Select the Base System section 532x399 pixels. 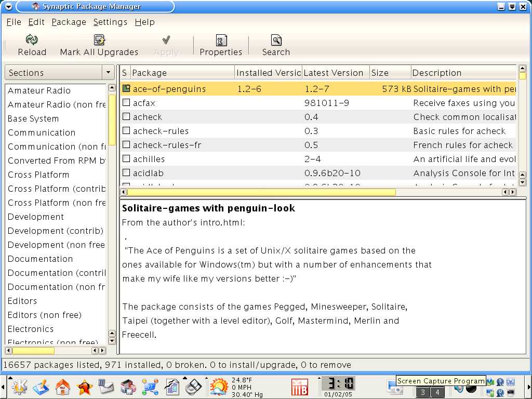click(33, 118)
